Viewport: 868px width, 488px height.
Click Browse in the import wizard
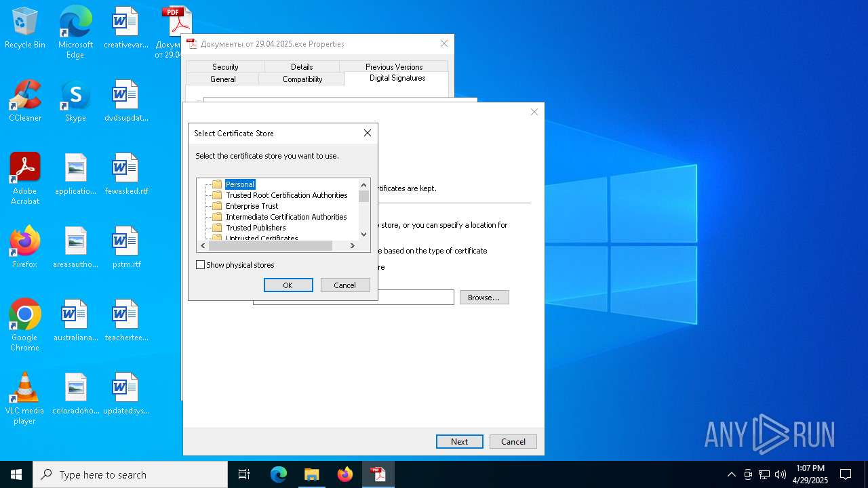[484, 298]
